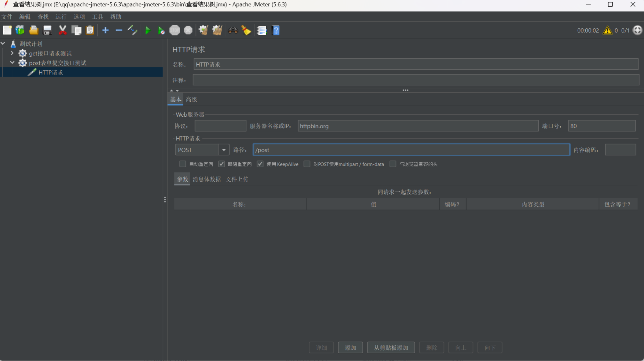This screenshot has width=644, height=361.
Task: Check 对POST使用multipart / form-data option
Action: coord(307,164)
